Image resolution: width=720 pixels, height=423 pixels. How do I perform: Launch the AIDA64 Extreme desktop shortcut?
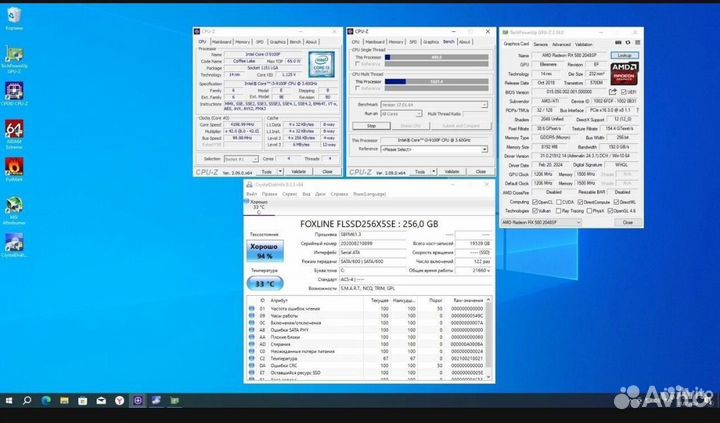coord(14,134)
